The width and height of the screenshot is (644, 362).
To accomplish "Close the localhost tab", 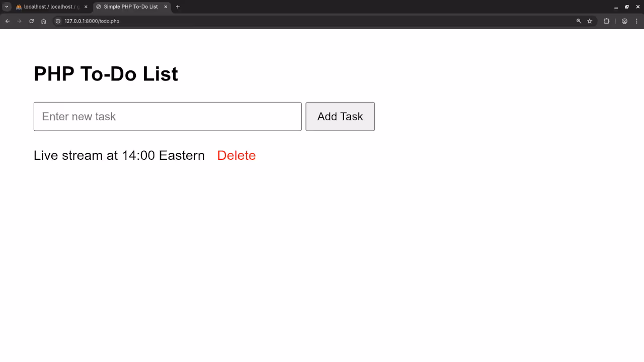I will click(86, 7).
